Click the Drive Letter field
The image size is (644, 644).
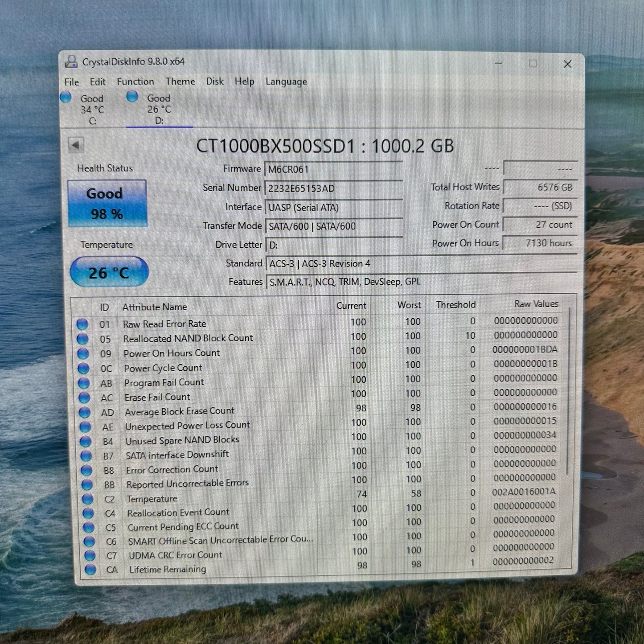335,245
